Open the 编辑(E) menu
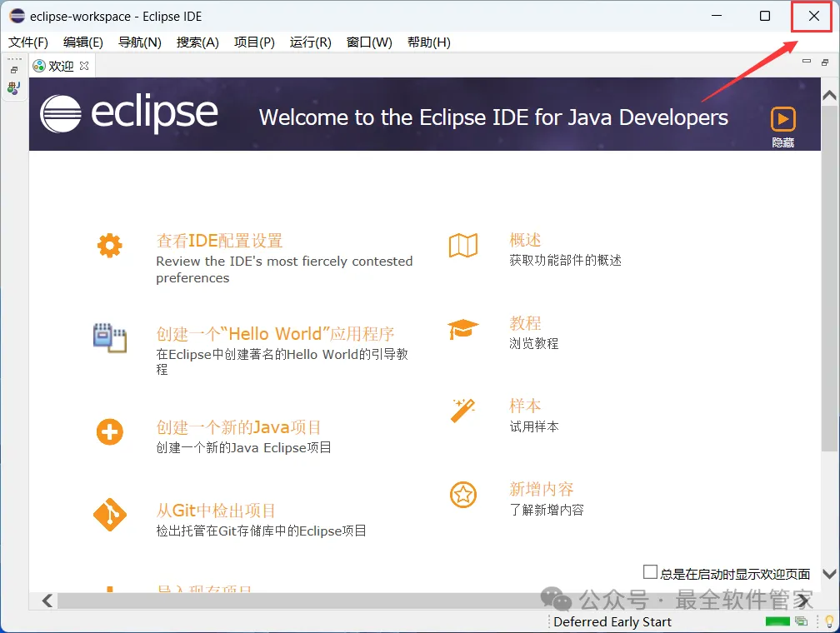 [83, 42]
